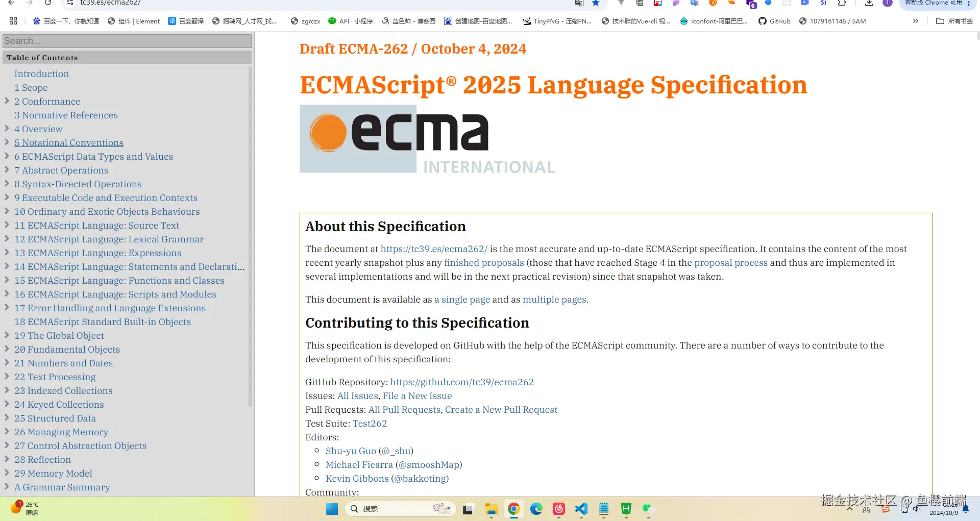This screenshot has width=980, height=521.
Task: Open Task View in the taskbar
Action: (468, 509)
